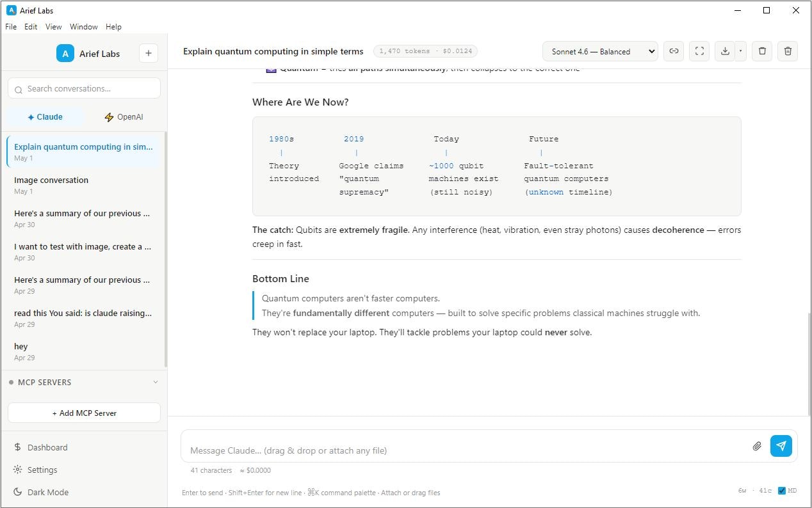Click the 'Bottom Line' heading

280,278
